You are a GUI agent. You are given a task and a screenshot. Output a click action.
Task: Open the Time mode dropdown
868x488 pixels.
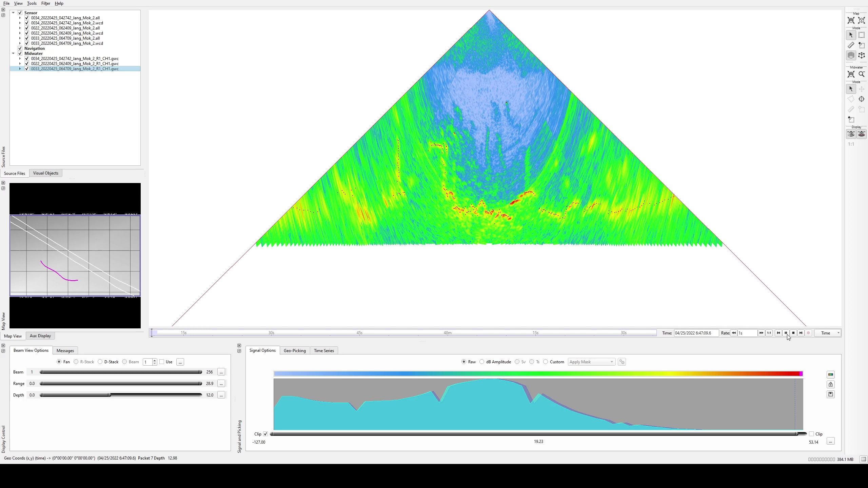tap(828, 333)
